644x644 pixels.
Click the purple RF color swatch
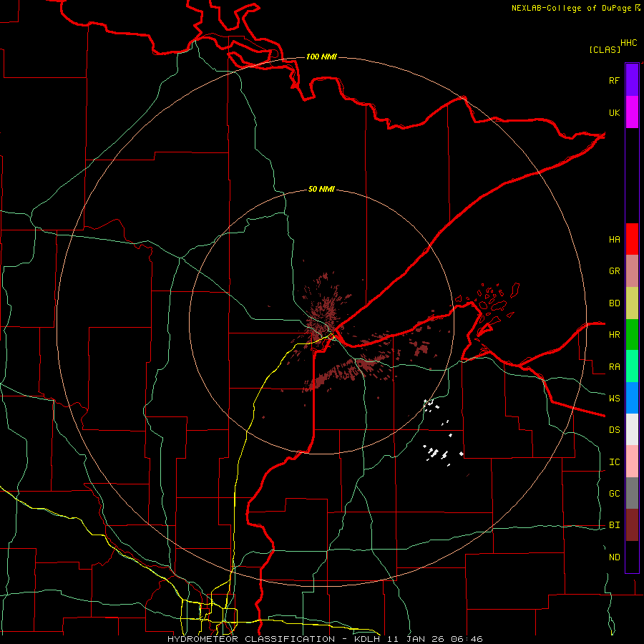click(x=632, y=80)
